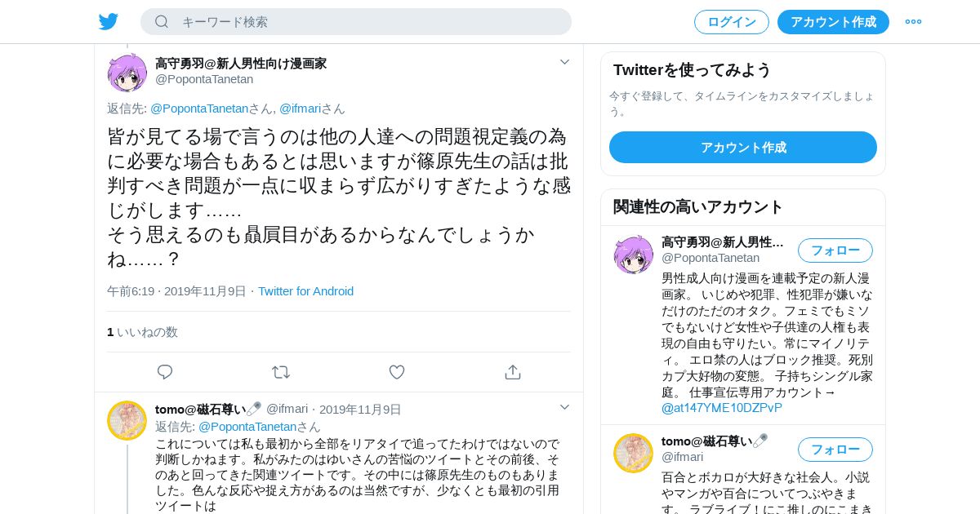Image resolution: width=980 pixels, height=514 pixels.
Task: Click the search magnifier icon
Action: tap(162, 22)
